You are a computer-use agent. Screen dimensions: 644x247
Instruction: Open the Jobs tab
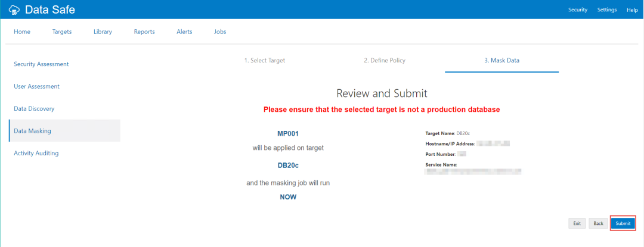pos(220,32)
